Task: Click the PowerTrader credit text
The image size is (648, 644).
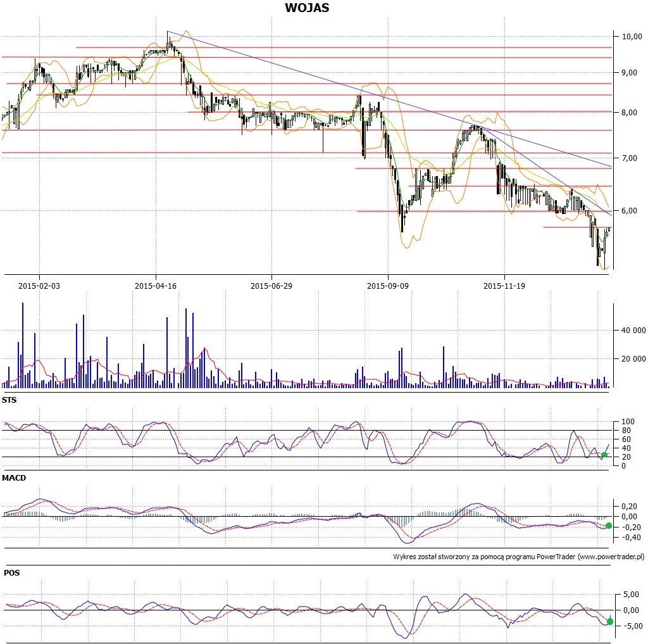Action: (x=519, y=557)
